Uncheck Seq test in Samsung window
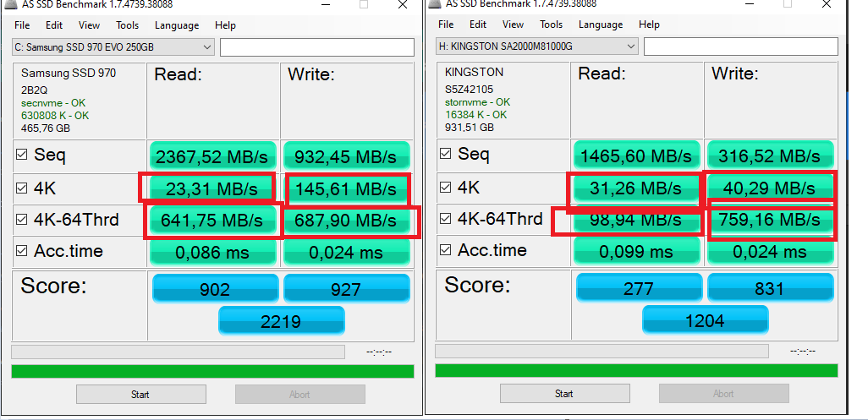 click(22, 155)
